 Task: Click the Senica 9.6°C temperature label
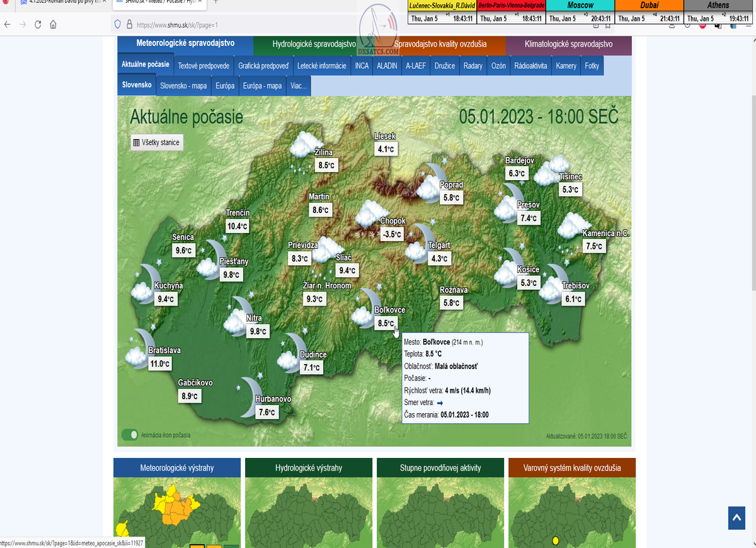pos(183,251)
